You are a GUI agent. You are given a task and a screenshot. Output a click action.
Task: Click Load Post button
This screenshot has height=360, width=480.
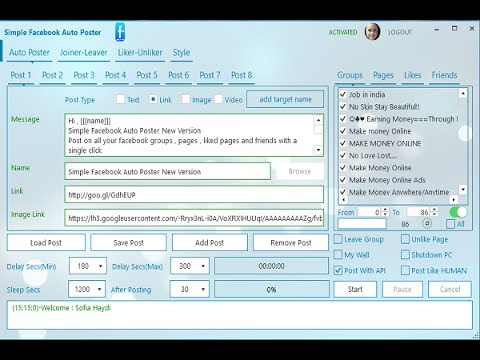coord(46,242)
